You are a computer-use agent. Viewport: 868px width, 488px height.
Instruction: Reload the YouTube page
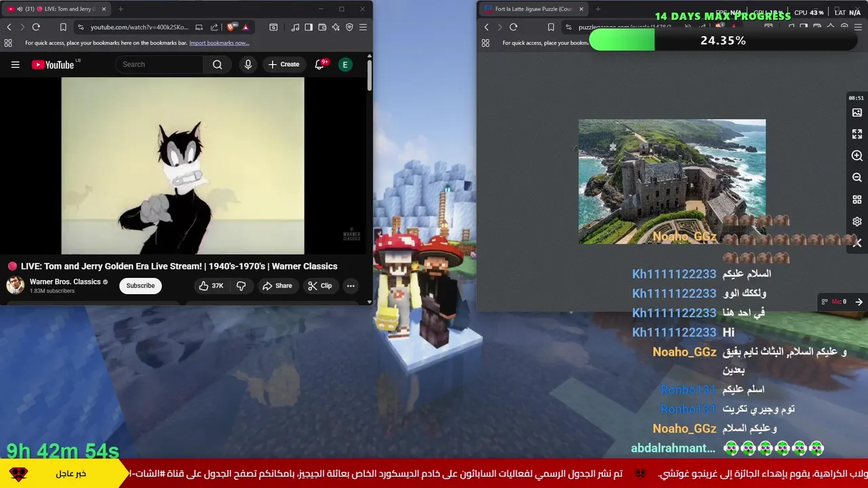point(36,27)
